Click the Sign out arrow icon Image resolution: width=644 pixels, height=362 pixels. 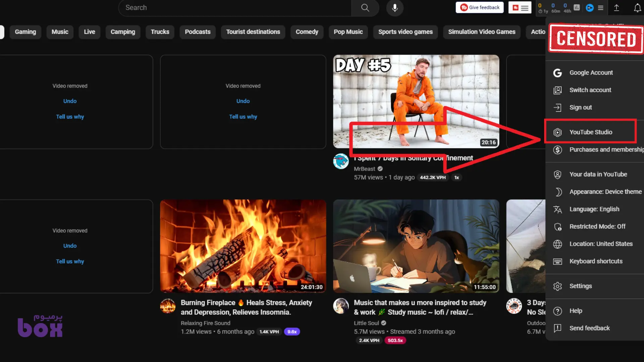click(557, 108)
